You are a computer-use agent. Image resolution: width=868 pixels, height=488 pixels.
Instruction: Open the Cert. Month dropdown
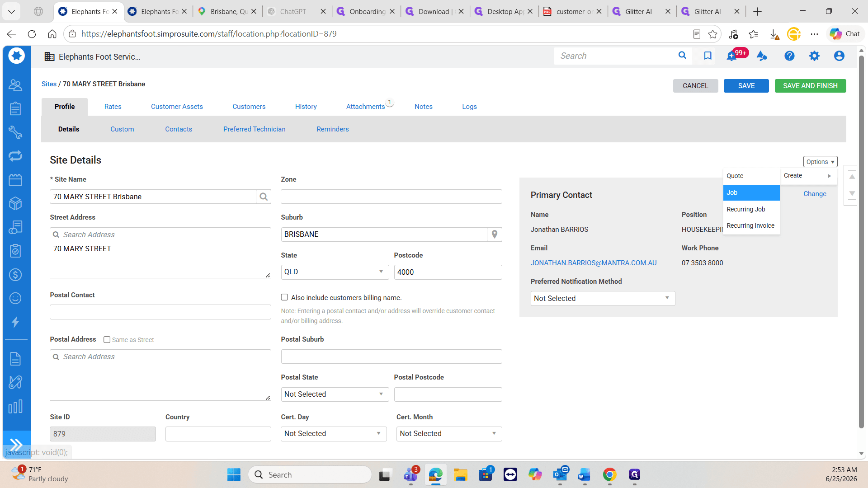[x=449, y=434]
